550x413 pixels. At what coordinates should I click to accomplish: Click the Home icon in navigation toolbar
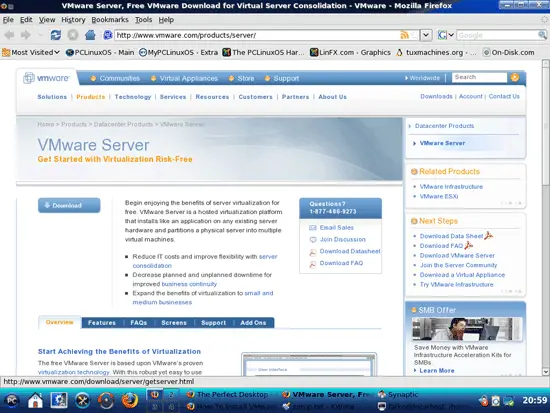click(90, 35)
